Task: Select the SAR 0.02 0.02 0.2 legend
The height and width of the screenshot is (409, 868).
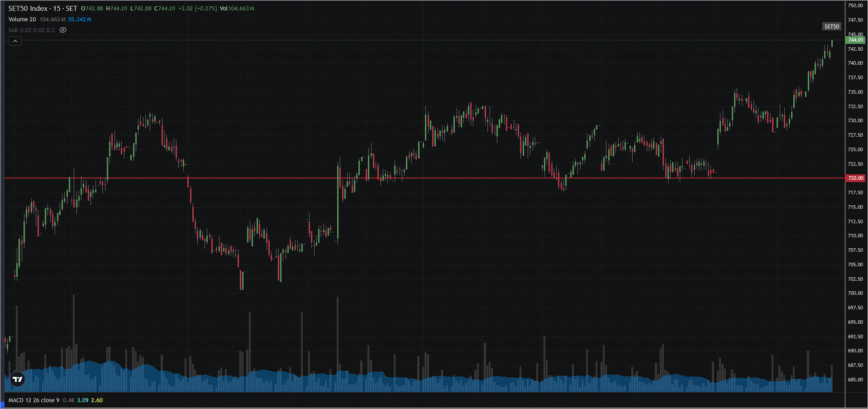Action: coord(31,30)
